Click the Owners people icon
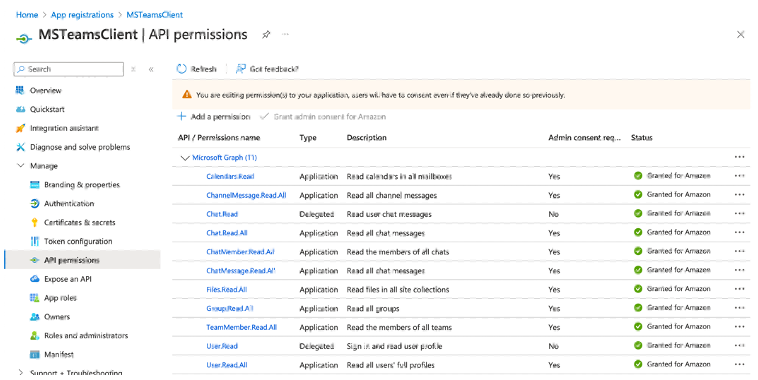 (34, 317)
